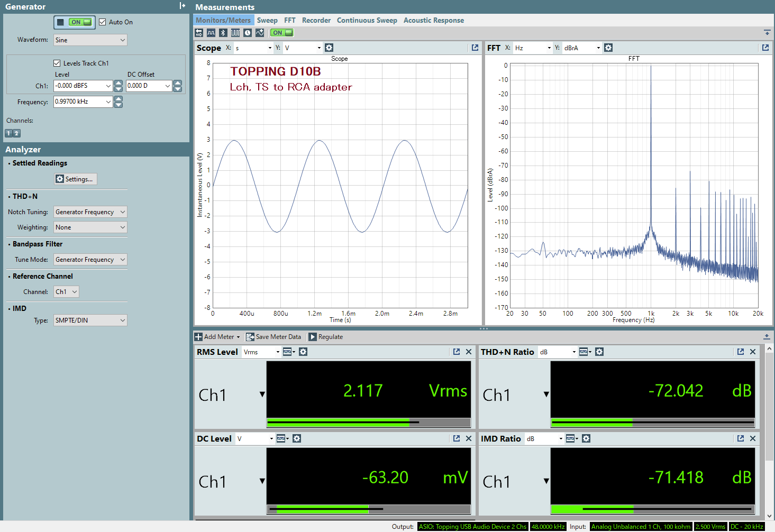Click the Settled Readings Settings button

coord(76,179)
